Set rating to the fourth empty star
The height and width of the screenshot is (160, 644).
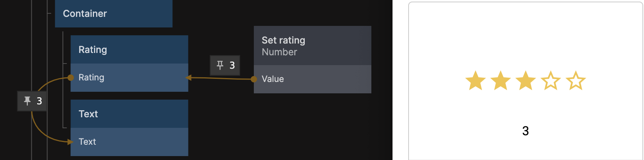click(550, 81)
